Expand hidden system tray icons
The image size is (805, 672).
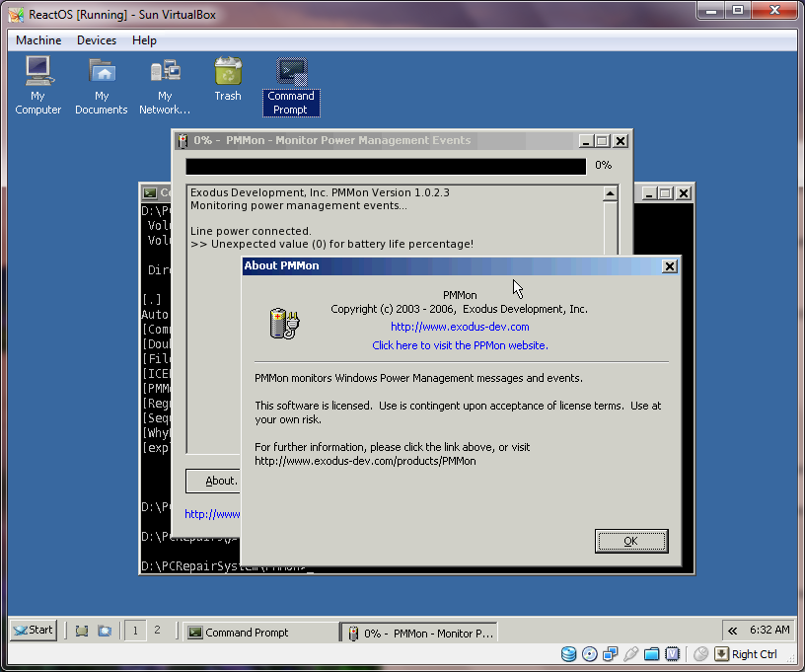[732, 631]
